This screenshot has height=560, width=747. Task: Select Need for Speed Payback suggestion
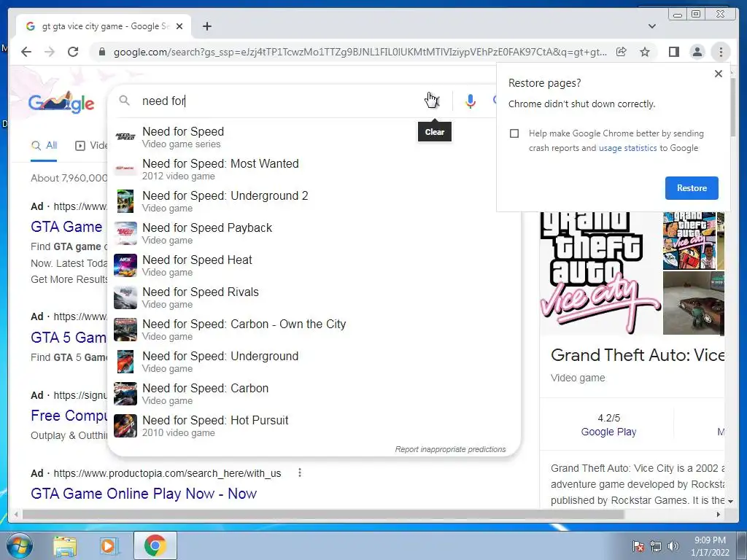click(314, 233)
